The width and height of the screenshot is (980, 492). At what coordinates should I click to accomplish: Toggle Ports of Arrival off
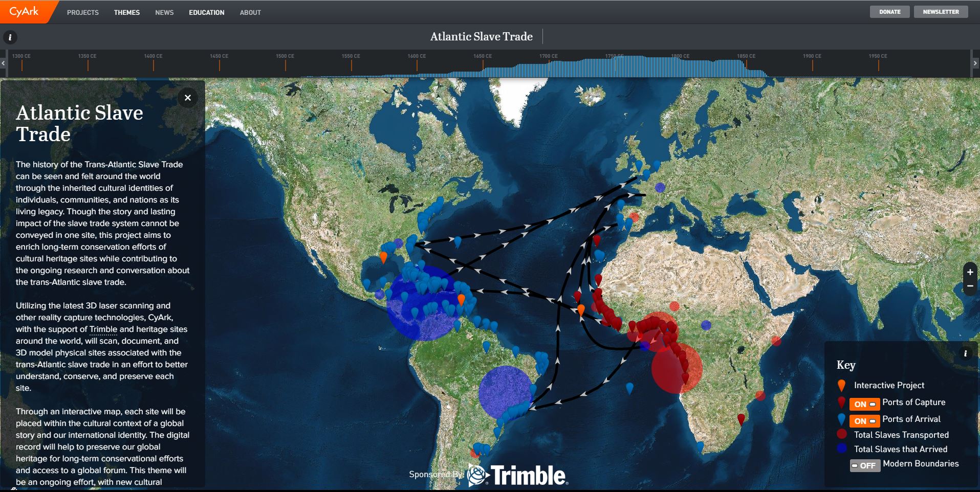pos(864,421)
